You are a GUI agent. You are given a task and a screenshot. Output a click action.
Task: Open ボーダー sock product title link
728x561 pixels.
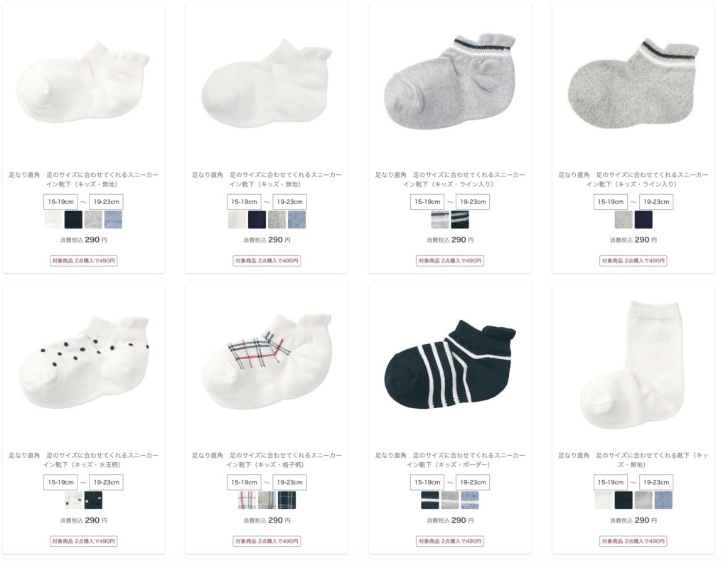pos(450,460)
